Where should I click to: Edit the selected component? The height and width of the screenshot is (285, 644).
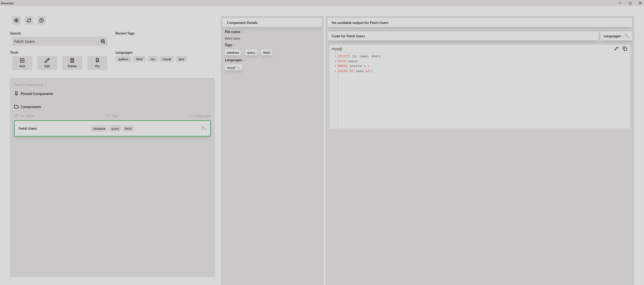pos(47,63)
